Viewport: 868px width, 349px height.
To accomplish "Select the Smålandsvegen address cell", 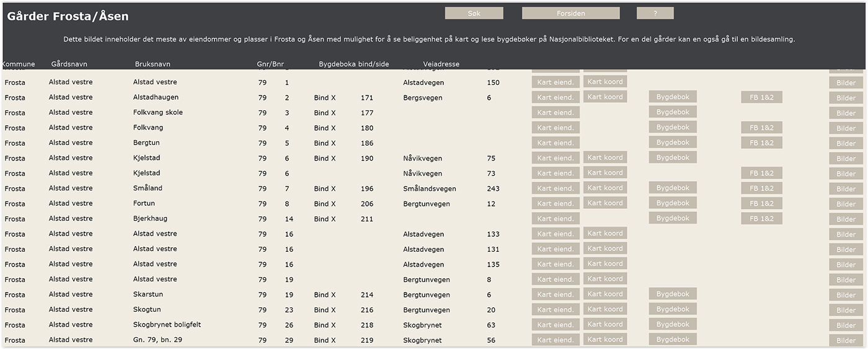I will (x=430, y=189).
